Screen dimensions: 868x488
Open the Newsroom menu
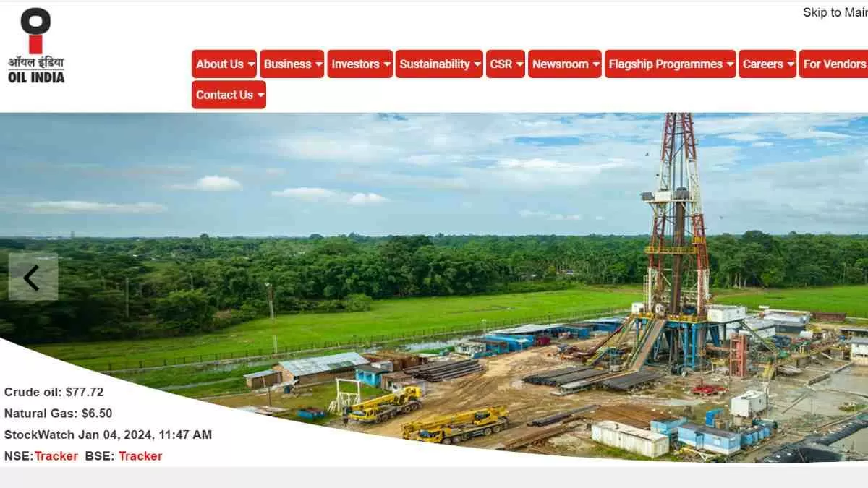[x=565, y=64]
